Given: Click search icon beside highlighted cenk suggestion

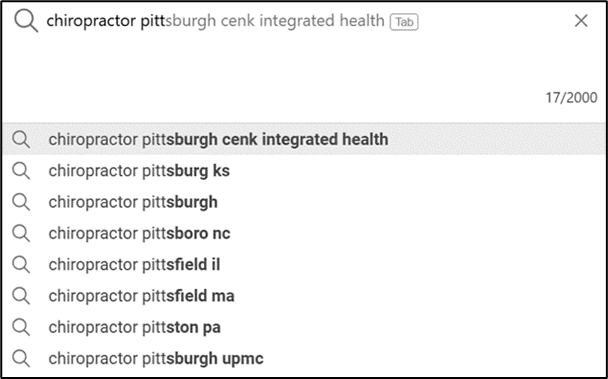Looking at the screenshot, I should point(21,140).
